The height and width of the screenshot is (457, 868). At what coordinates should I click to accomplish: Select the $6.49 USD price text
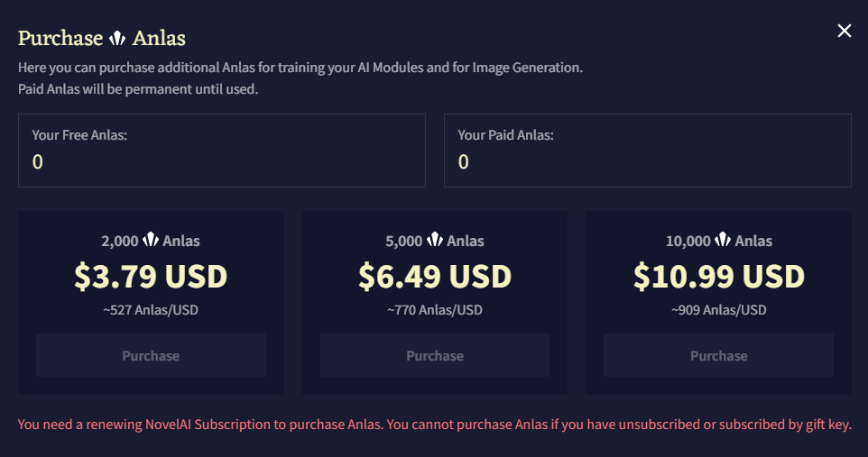(x=435, y=276)
